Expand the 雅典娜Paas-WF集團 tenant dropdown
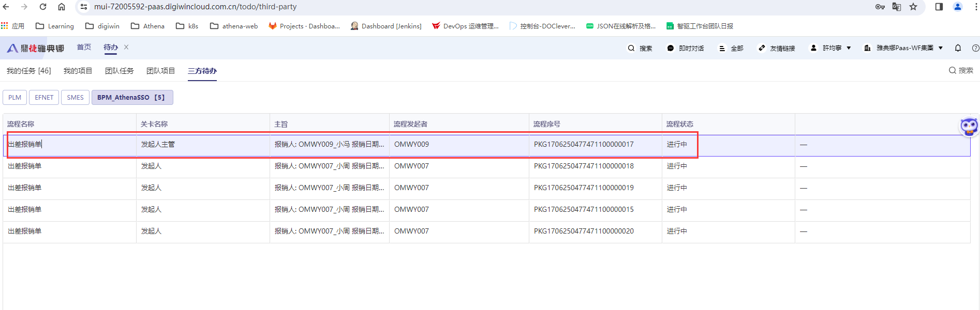The height and width of the screenshot is (310, 980). click(x=903, y=48)
